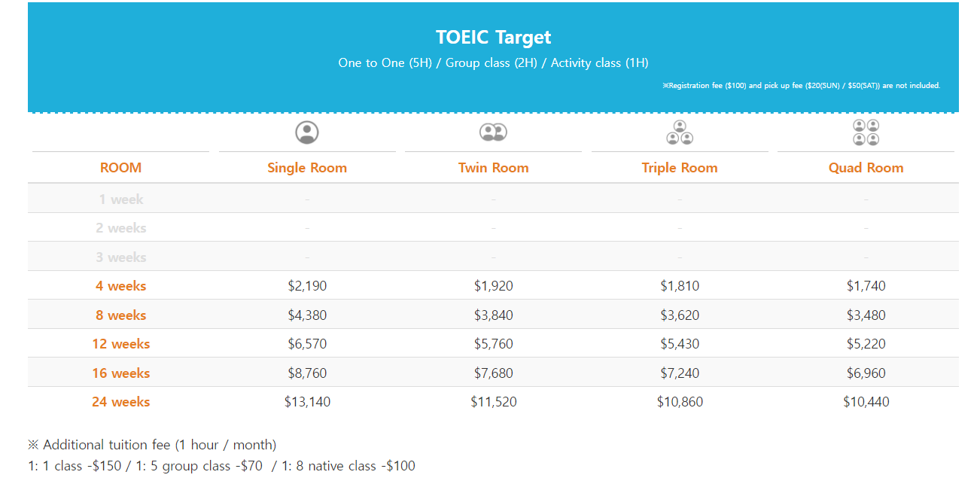Click the four-person quad room icon
980x487 pixels.
(x=866, y=132)
